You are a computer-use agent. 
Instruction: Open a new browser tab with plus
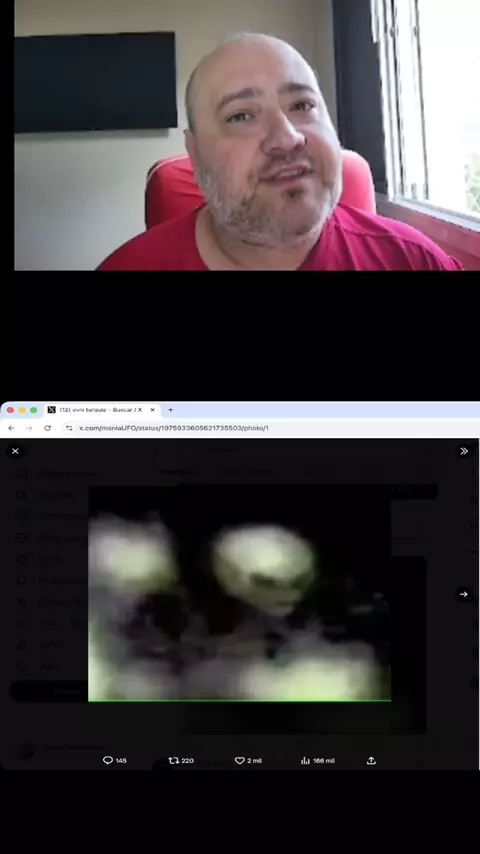[171, 410]
